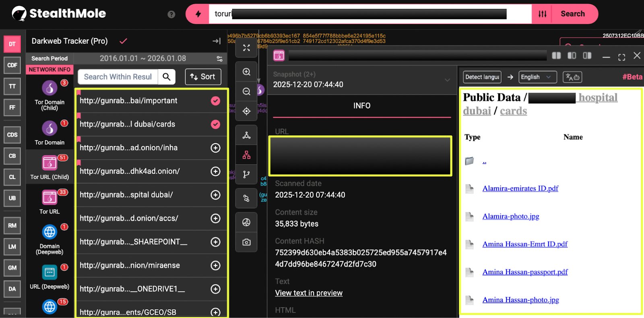This screenshot has height=318, width=644.
Task: Click the zoom out magnifier icon
Action: [x=246, y=92]
